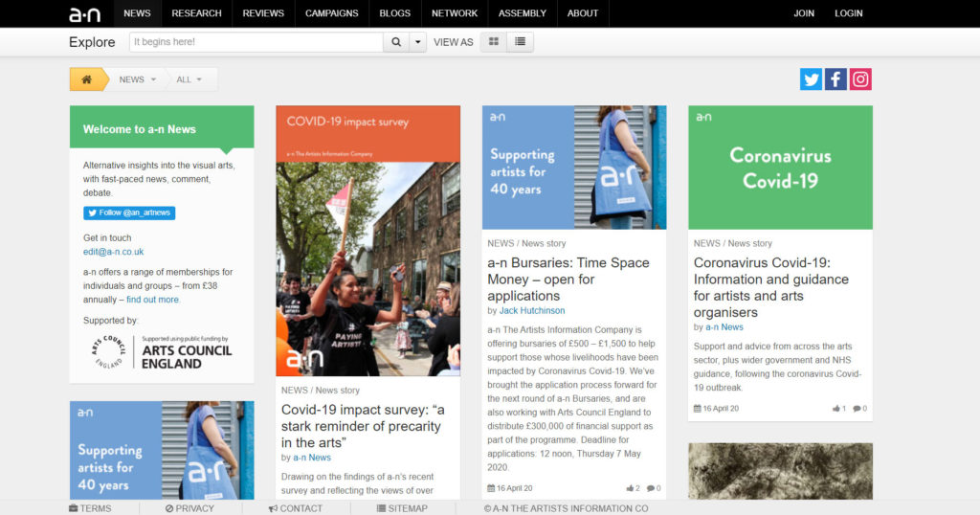Click the Explore search input field
The height and width of the screenshot is (515, 980).
256,42
